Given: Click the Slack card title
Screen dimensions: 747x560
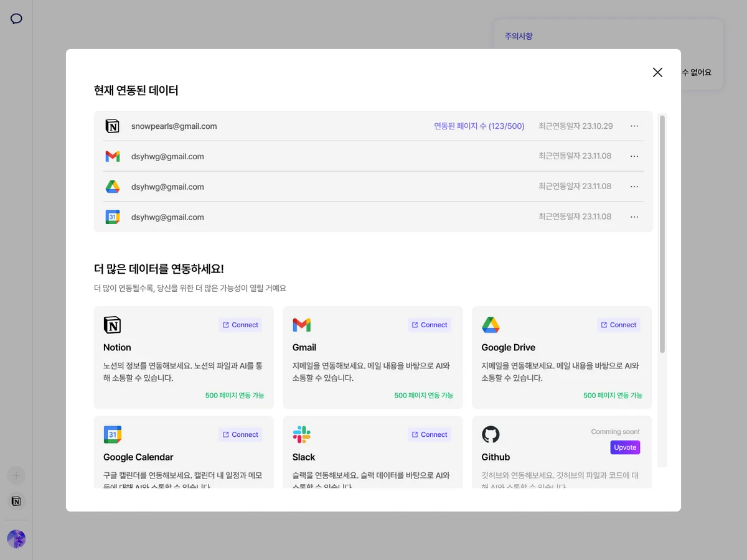Looking at the screenshot, I should point(304,457).
